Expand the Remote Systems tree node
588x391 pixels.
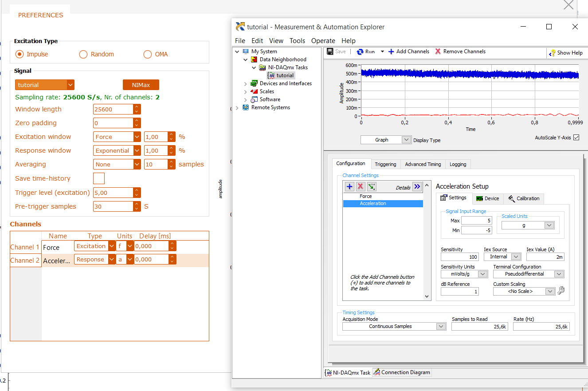click(x=237, y=107)
